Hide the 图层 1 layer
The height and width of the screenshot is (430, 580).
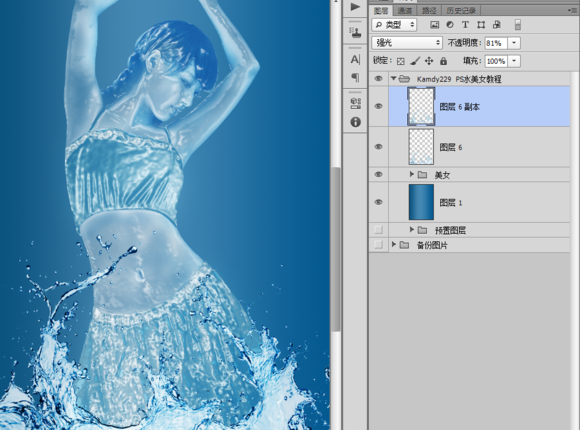pyautogui.click(x=378, y=202)
